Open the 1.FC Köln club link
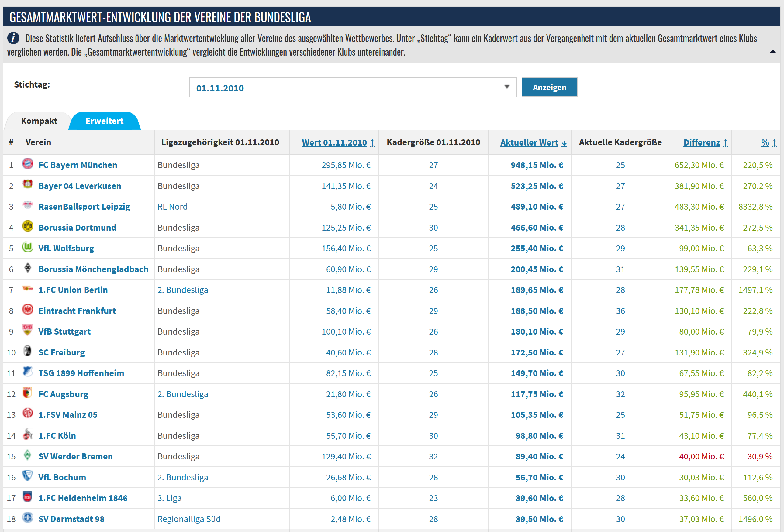 point(57,436)
